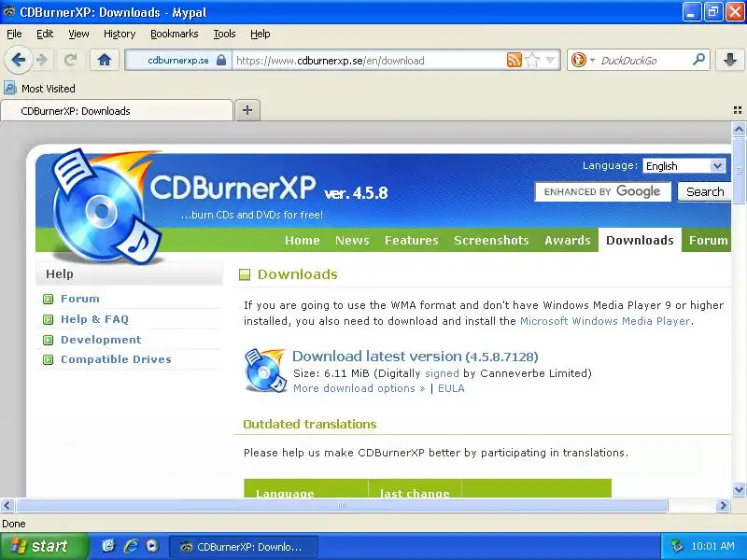Click Download latest version link
Image resolution: width=747 pixels, height=560 pixels.
pos(415,357)
